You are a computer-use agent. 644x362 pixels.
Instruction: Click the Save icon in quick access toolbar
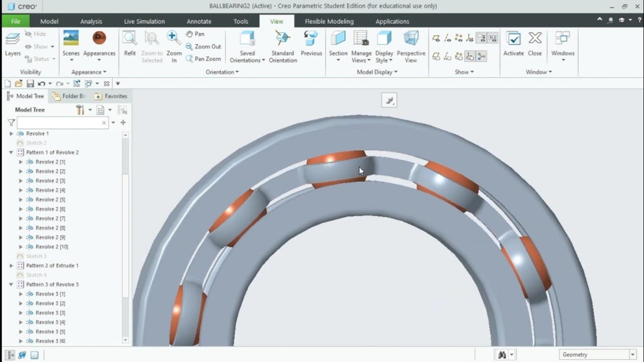pos(30,83)
